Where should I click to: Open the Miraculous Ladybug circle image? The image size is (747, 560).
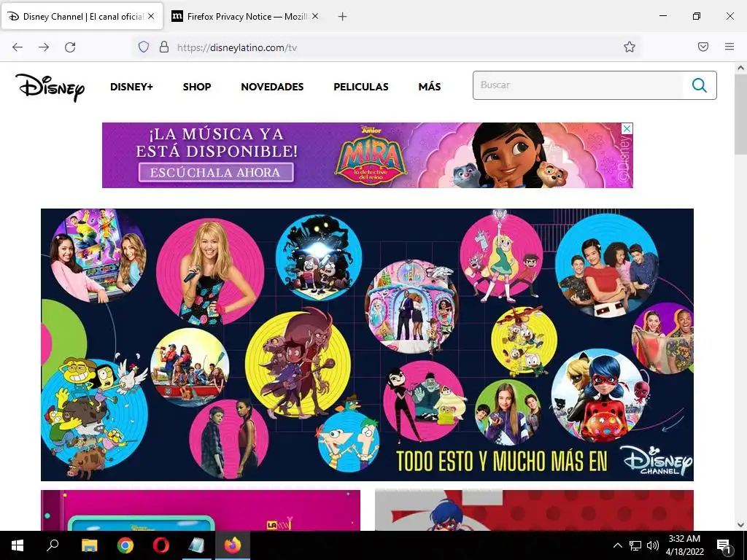(x=598, y=396)
